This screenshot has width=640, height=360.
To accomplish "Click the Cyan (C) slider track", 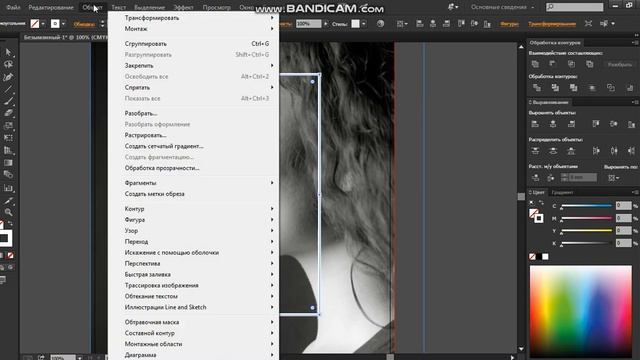I will point(587,206).
